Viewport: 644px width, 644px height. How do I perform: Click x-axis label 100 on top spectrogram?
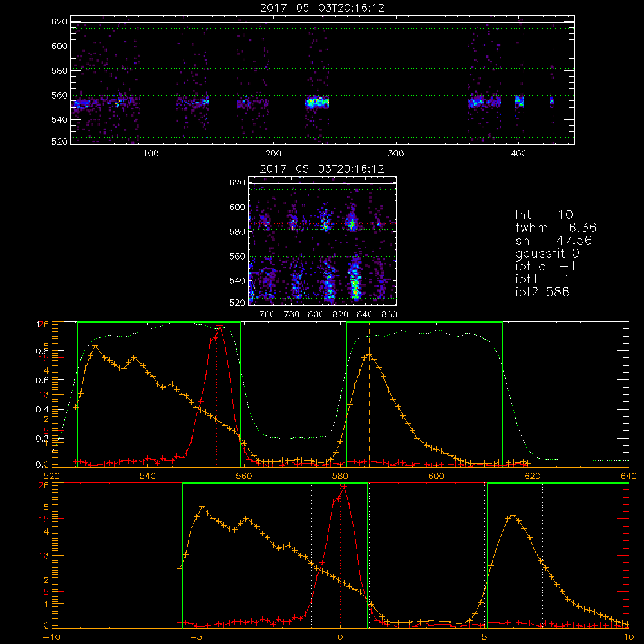point(151,154)
